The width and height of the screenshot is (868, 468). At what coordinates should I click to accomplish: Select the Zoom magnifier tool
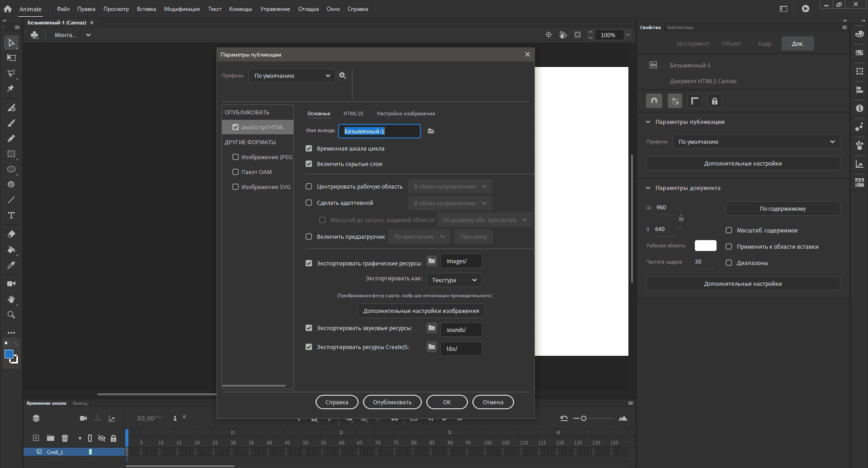(x=11, y=315)
